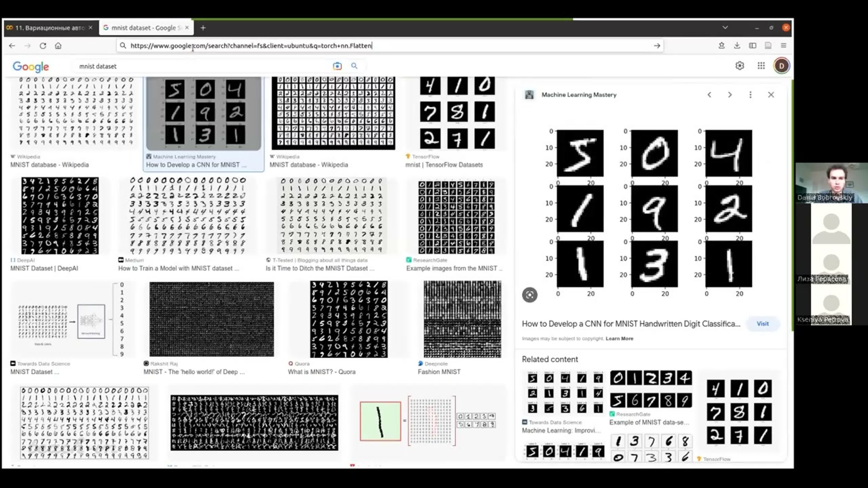Open mnist TensorFlow Datasets result link
Viewport: 868px width, 488px height.
click(x=444, y=165)
